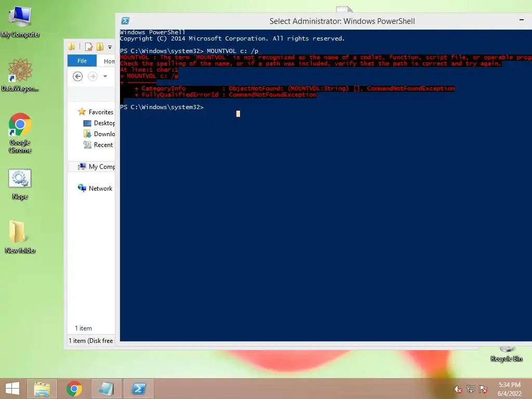Open the DataWagon desktop shortcut
Screen dimensions: 532x399
click(20, 75)
